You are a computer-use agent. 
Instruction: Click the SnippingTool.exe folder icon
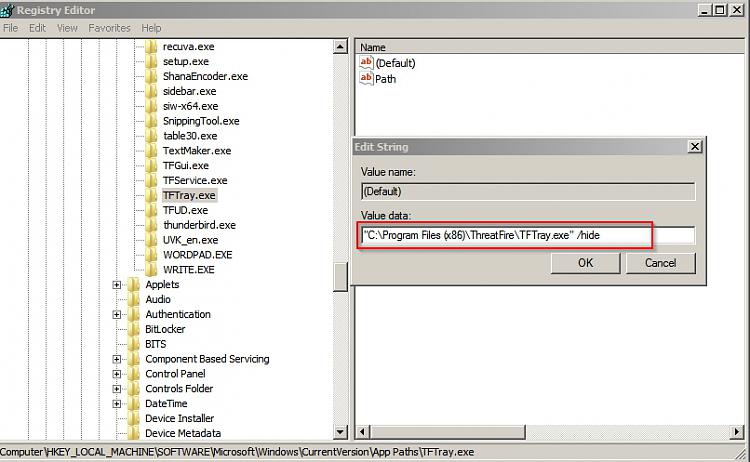pos(151,121)
